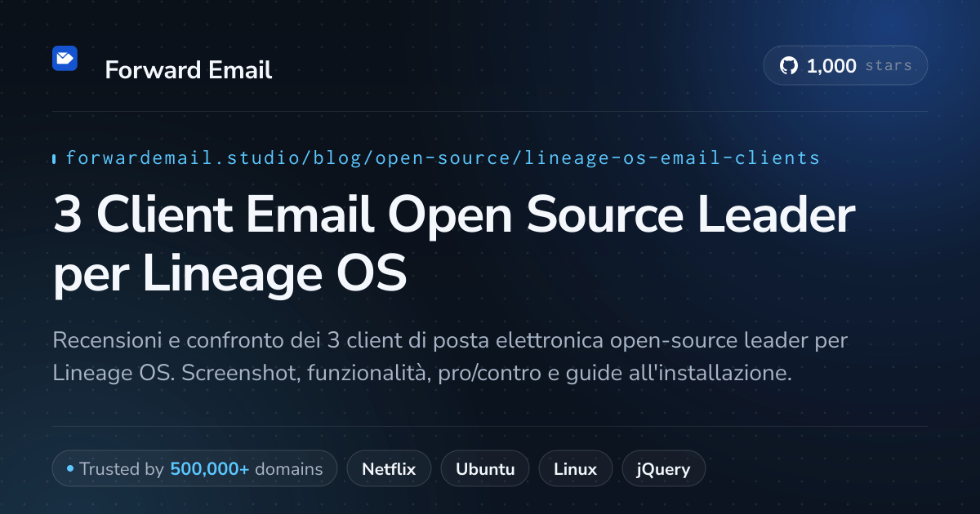Select the jQuery pill
The width and height of the screenshot is (980, 514).
pos(663,469)
